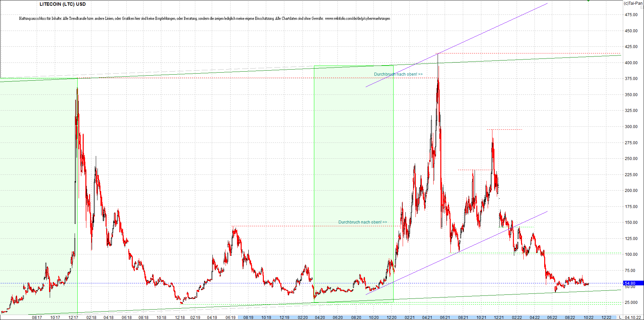The height and width of the screenshot is (320, 644).
Task: Click the 475.00 price axis label
Action: coord(631,15)
